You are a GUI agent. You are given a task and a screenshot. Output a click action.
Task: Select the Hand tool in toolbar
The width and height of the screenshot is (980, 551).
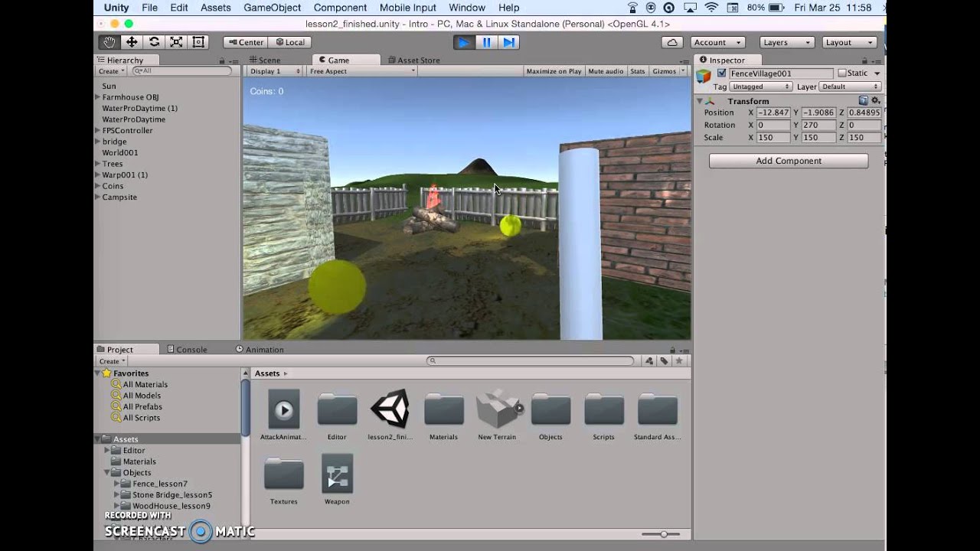point(109,42)
